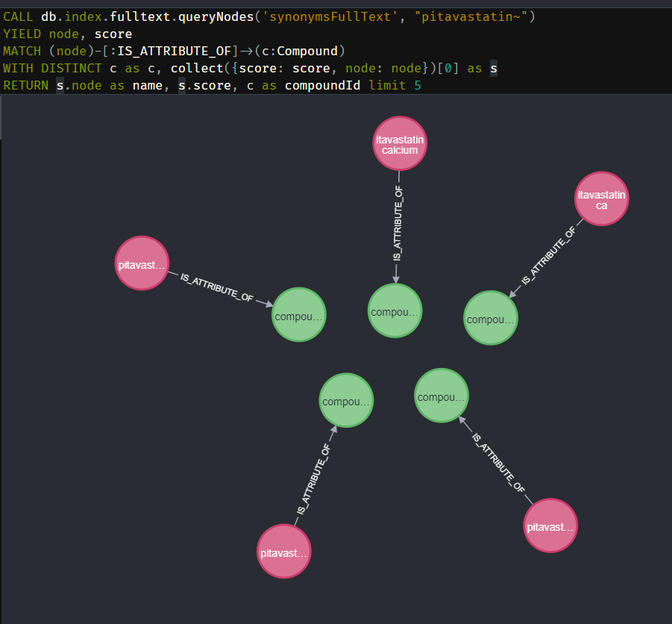Select the 'itavastatin ca' node top right
This screenshot has width=672, height=624.
601,199
